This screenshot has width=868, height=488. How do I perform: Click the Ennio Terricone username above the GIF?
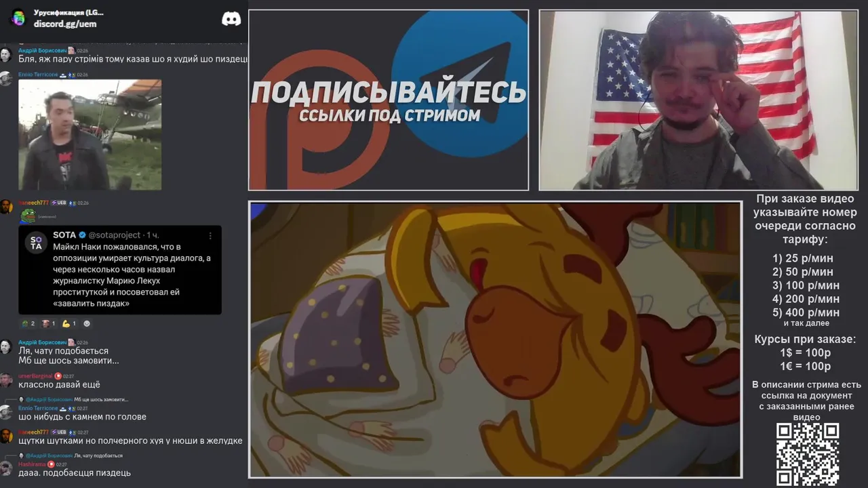tap(38, 75)
